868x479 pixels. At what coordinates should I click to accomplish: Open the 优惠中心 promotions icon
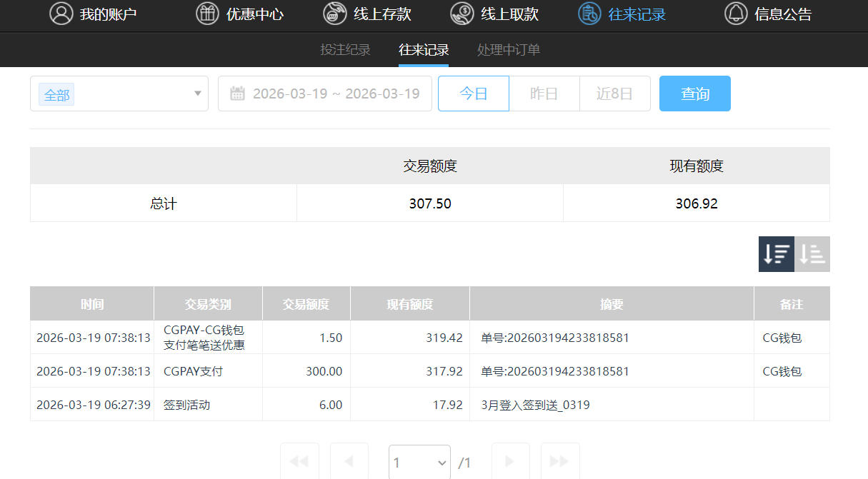point(207,14)
